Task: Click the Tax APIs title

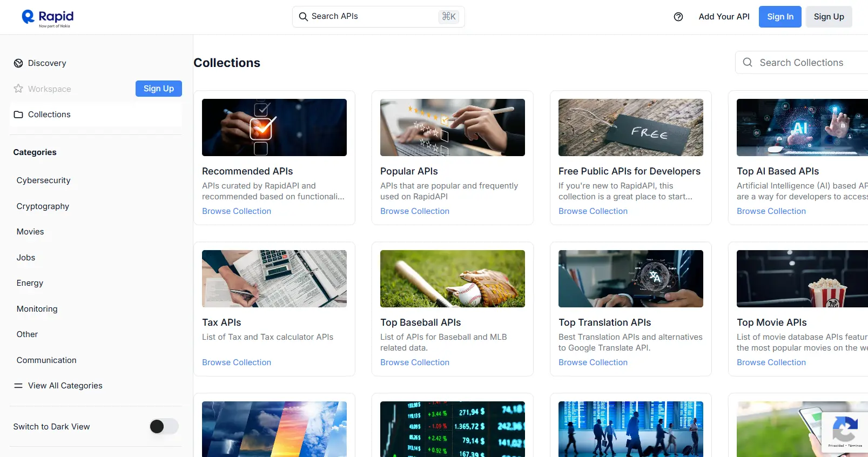Action: tap(221, 322)
